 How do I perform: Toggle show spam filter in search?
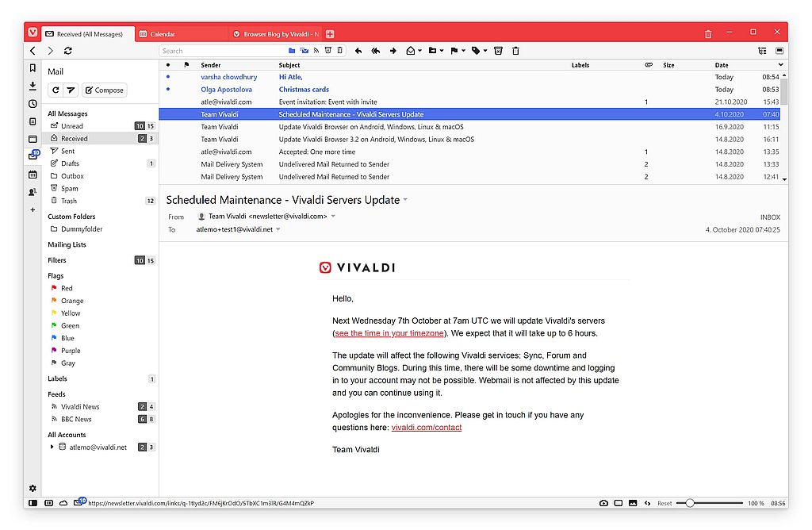(x=328, y=51)
